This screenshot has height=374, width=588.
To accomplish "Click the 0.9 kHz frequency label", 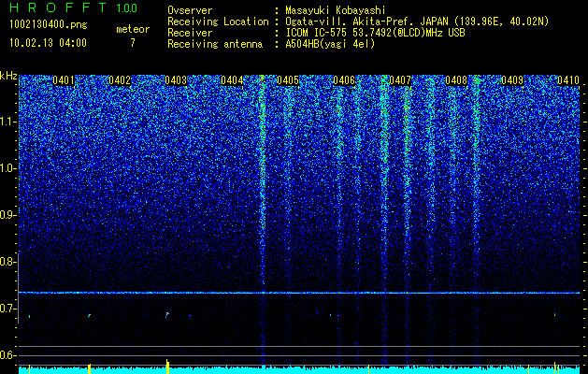I will tap(7, 215).
